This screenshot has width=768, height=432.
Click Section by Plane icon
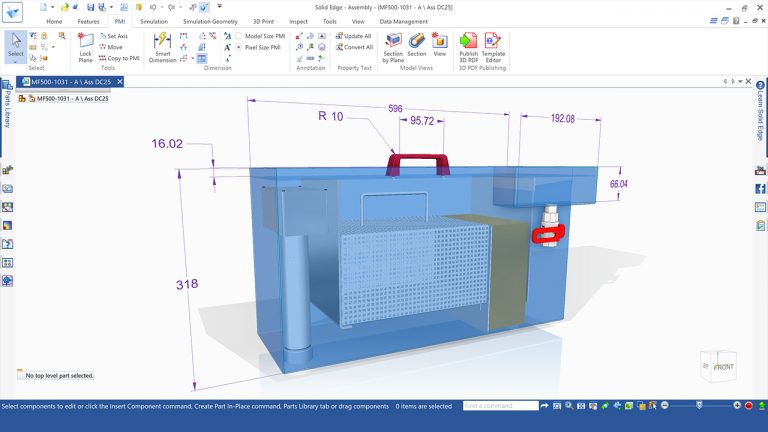(x=393, y=46)
